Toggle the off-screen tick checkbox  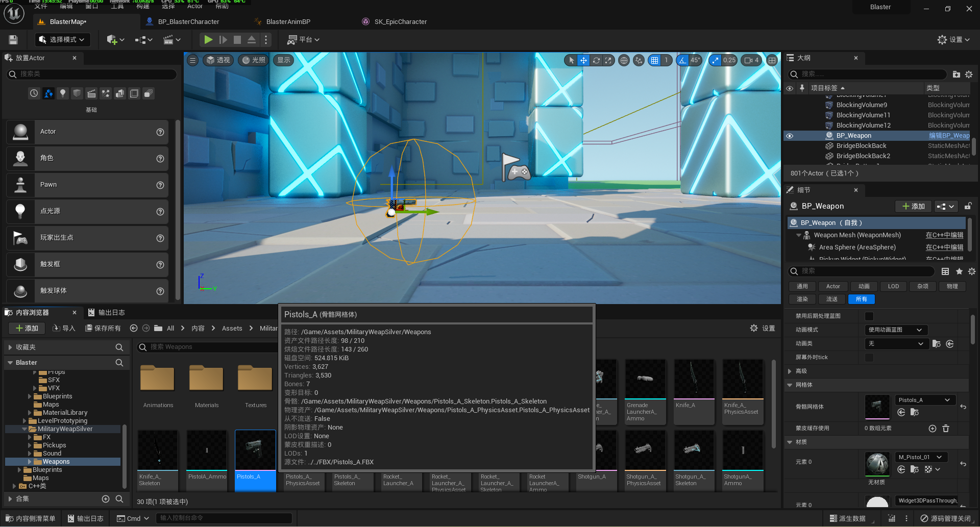coord(869,358)
